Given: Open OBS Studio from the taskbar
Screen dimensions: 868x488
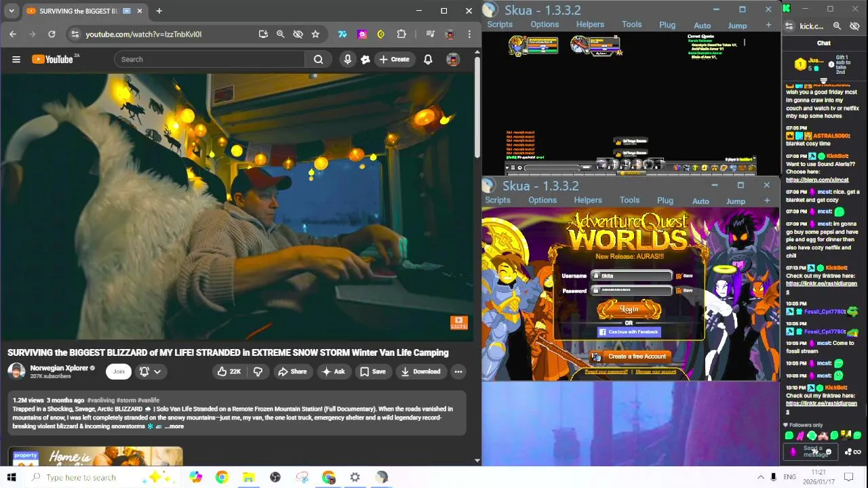Looking at the screenshot, I should 275,477.
